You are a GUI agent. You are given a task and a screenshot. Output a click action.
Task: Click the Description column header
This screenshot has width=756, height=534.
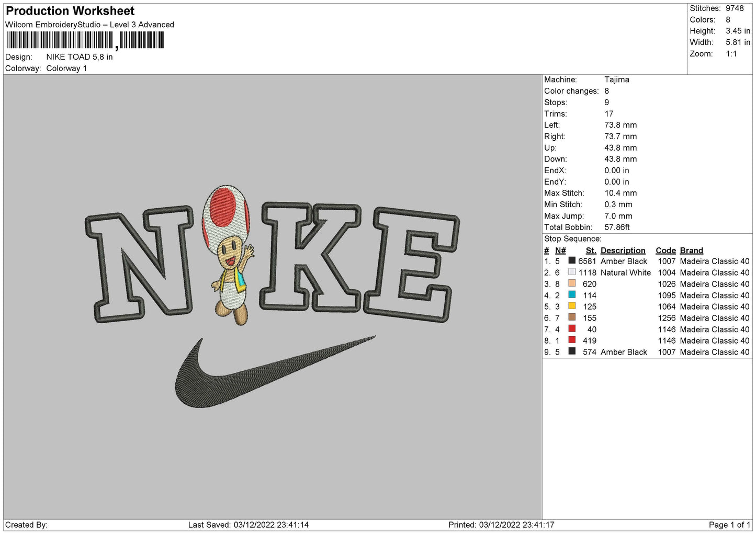point(623,251)
